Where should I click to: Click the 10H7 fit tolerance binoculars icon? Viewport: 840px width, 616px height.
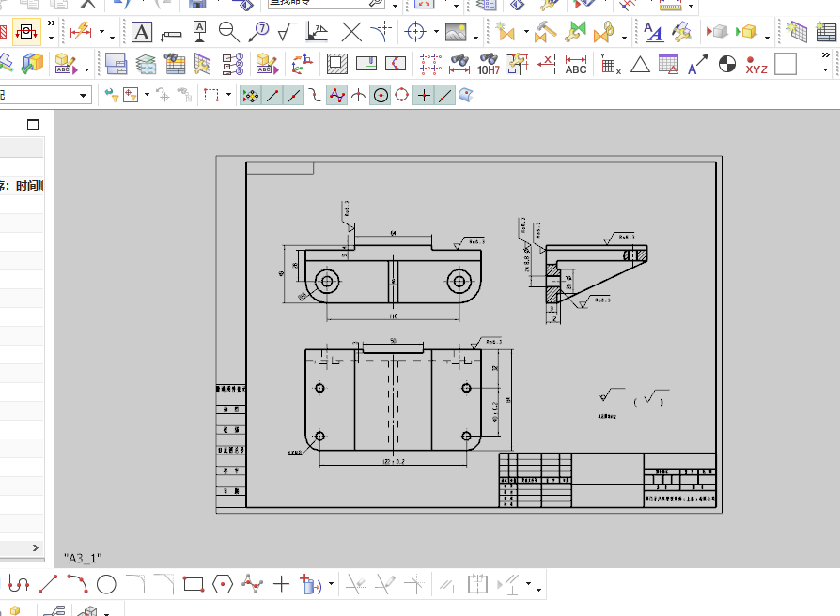(489, 64)
